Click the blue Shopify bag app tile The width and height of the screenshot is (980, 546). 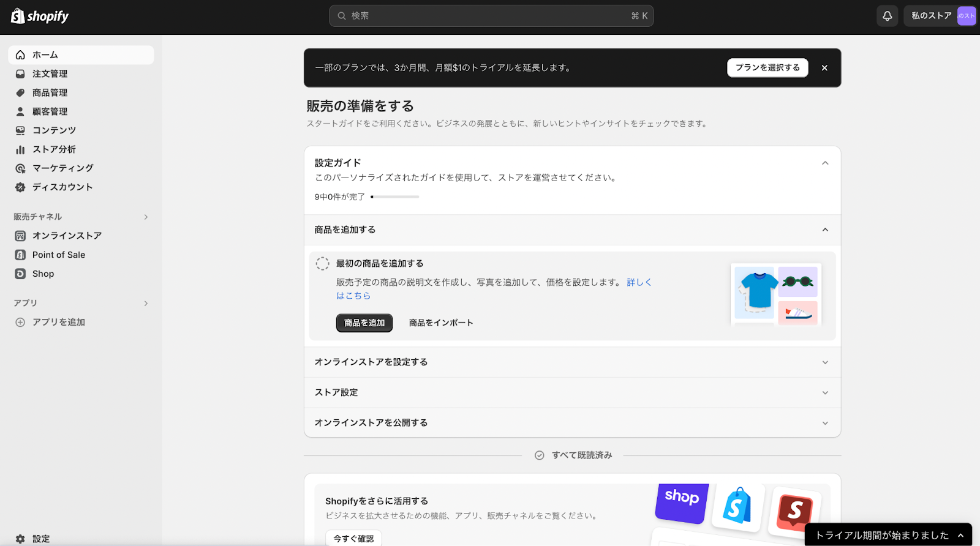click(737, 507)
